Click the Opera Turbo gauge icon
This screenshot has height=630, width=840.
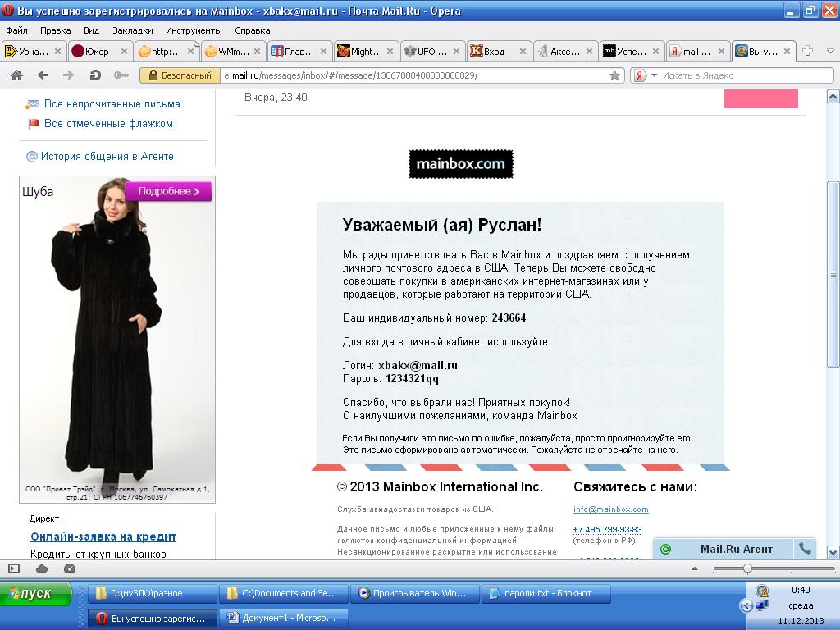(69, 568)
